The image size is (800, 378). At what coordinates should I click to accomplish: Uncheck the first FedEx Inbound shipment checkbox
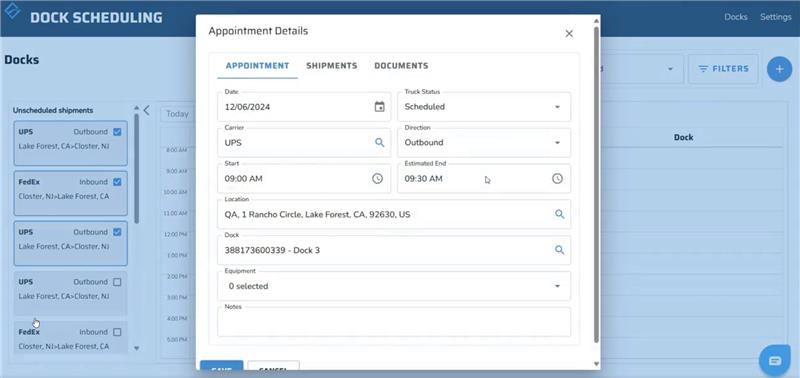[x=117, y=182]
